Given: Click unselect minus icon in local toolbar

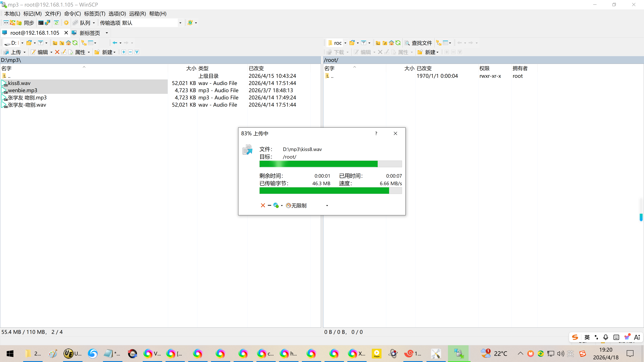Looking at the screenshot, I should tap(130, 52).
